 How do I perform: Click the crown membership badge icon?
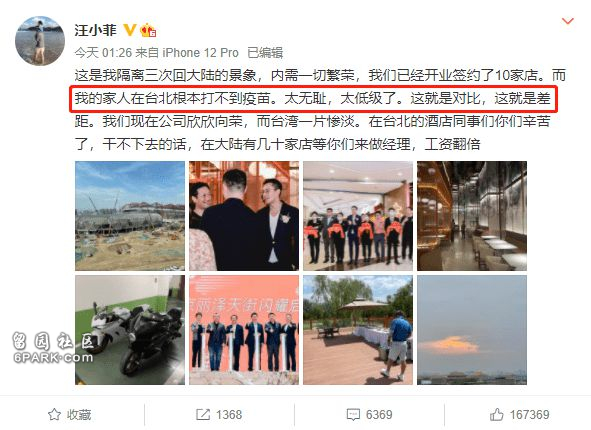(148, 30)
